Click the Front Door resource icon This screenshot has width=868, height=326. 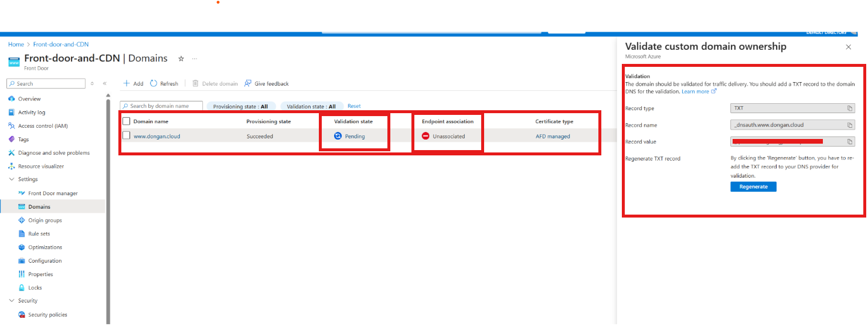(x=15, y=61)
